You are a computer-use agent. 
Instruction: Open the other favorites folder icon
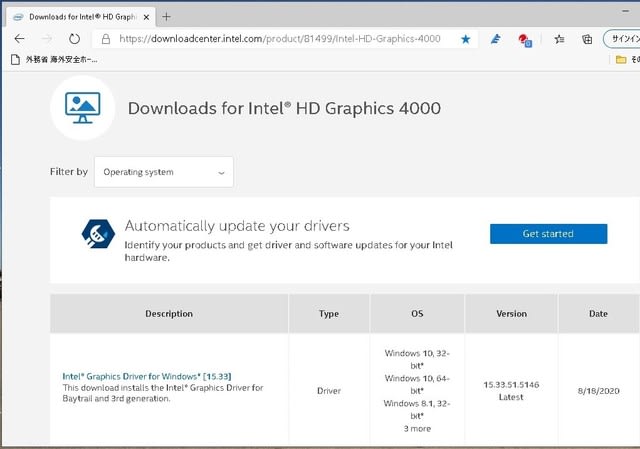(x=621, y=60)
